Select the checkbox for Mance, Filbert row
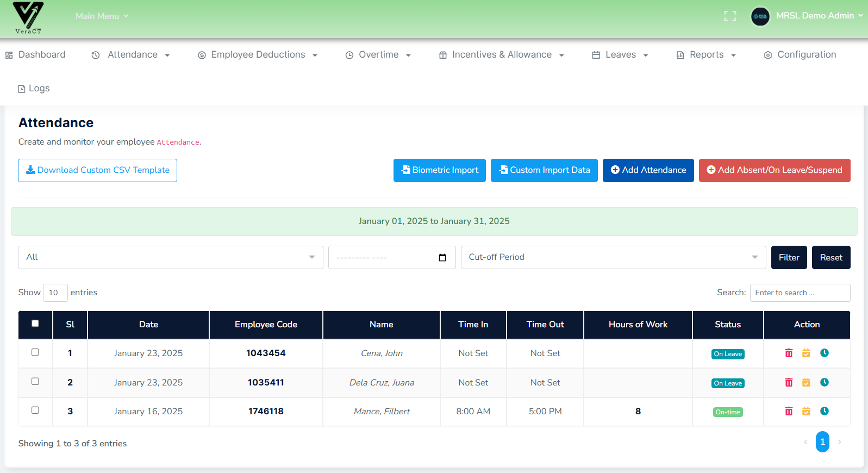This screenshot has height=473, width=868. (35, 410)
